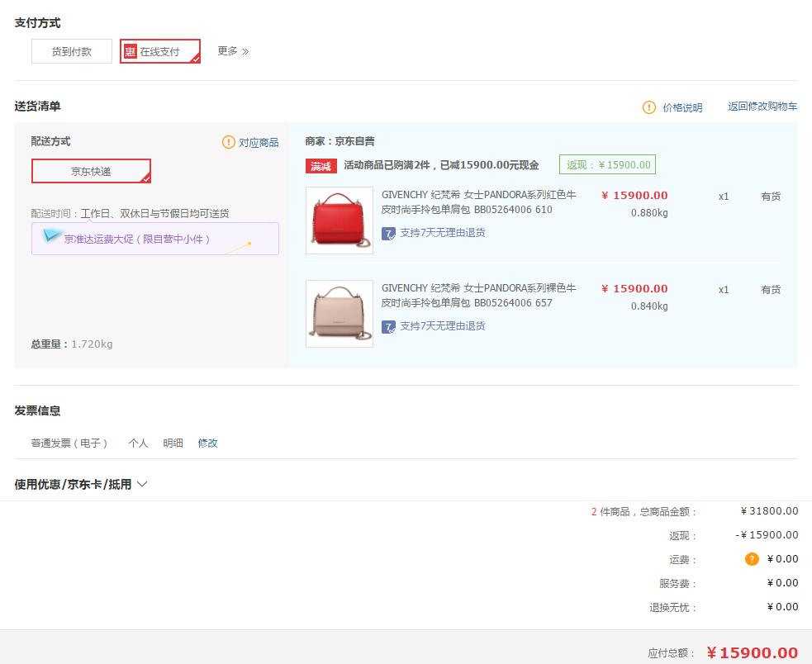812x664 pixels.
Task: Click the red 满减 promotion tag
Action: pos(321,166)
